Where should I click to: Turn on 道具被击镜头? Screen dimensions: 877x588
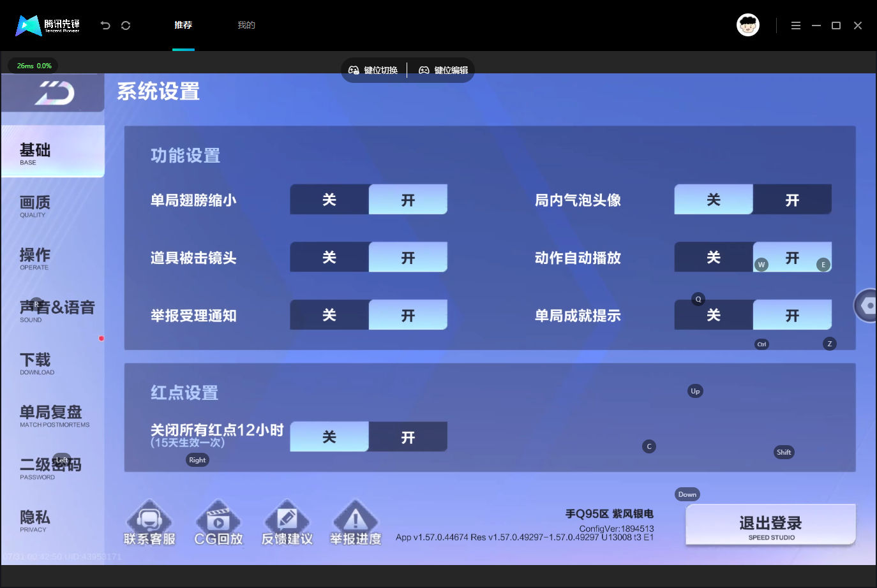408,257
